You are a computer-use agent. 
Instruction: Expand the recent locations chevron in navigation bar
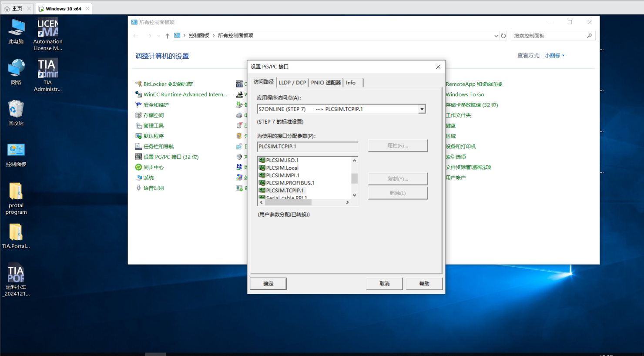click(x=158, y=36)
